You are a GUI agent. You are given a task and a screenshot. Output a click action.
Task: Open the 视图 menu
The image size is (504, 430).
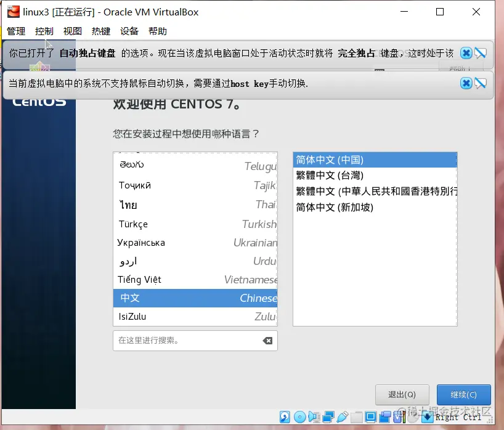coord(72,31)
